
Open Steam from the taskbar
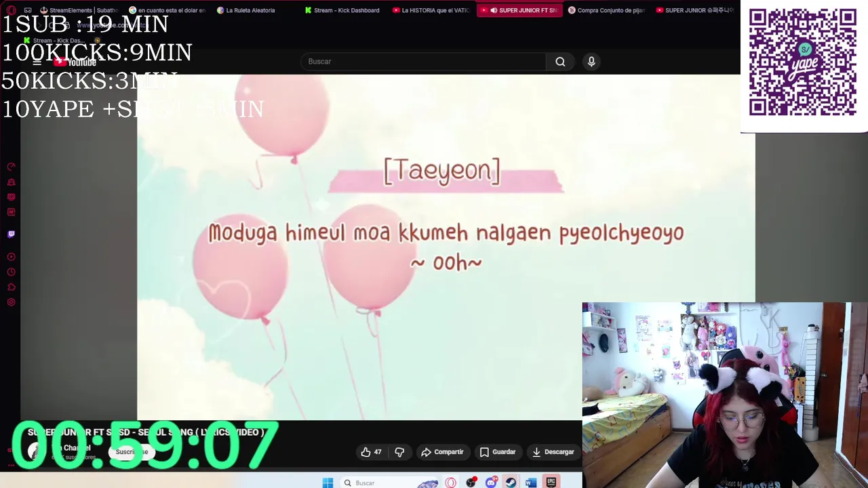[511, 483]
